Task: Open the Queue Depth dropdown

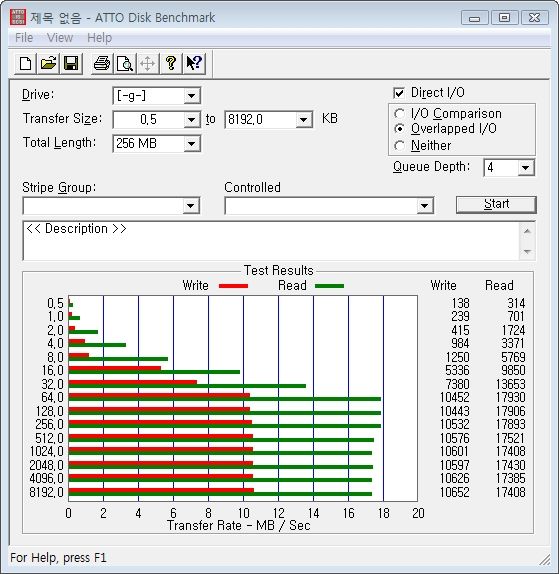Action: (525, 168)
